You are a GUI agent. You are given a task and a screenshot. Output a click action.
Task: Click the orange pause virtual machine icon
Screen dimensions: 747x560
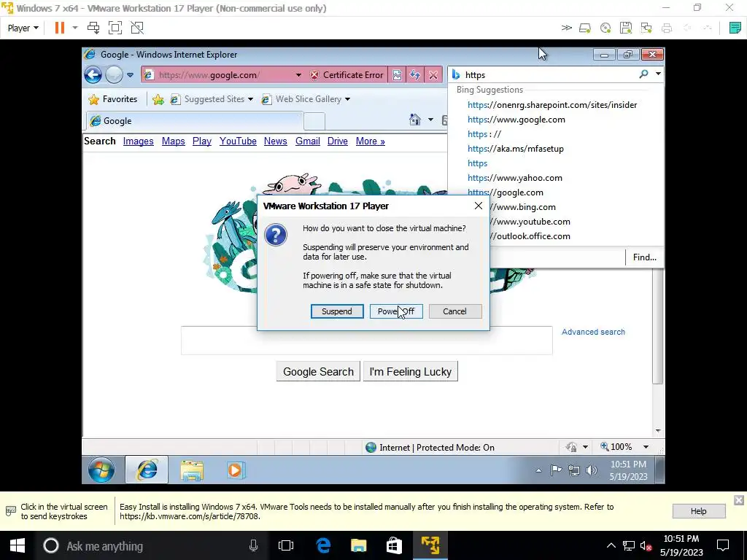(x=60, y=28)
